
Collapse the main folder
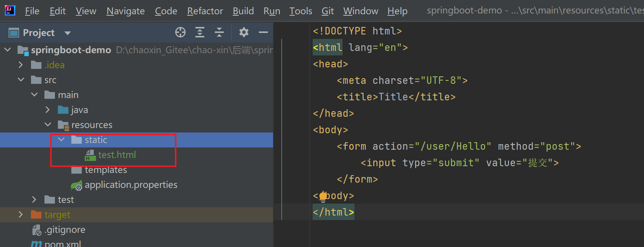tap(34, 95)
